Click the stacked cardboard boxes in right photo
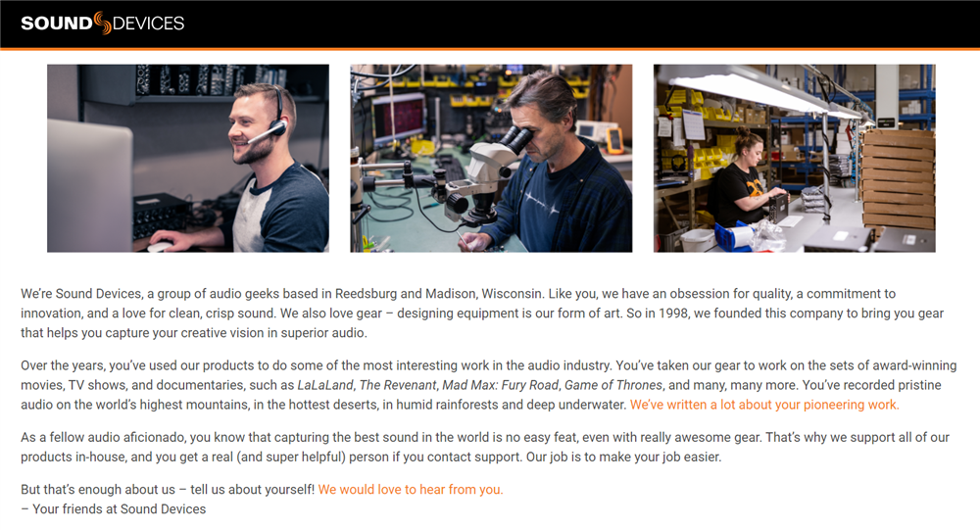 898,179
